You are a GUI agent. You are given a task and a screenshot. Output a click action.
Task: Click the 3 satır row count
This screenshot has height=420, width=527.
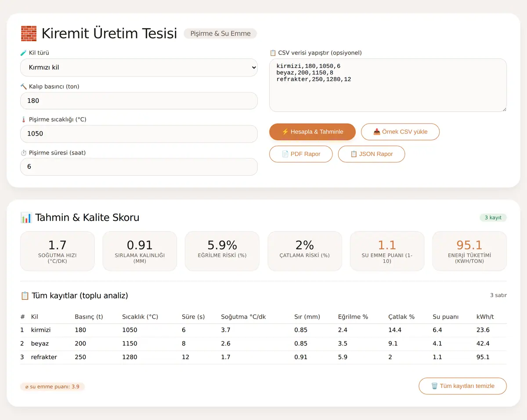click(x=498, y=295)
